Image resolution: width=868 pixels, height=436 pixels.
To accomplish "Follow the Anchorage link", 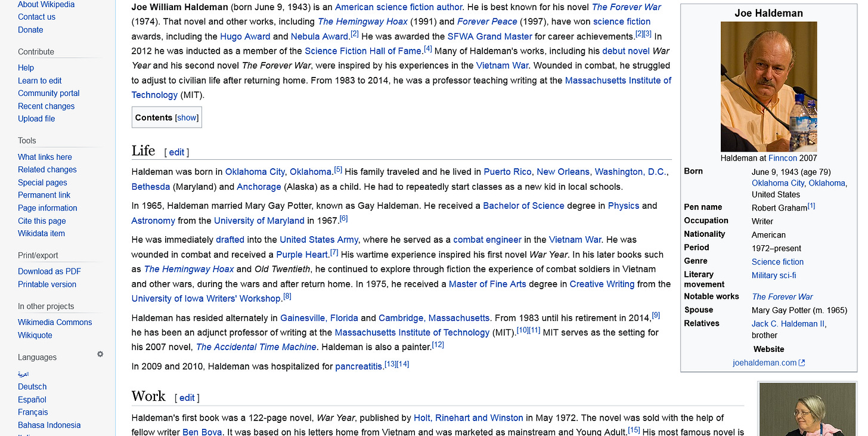I will tap(259, 187).
